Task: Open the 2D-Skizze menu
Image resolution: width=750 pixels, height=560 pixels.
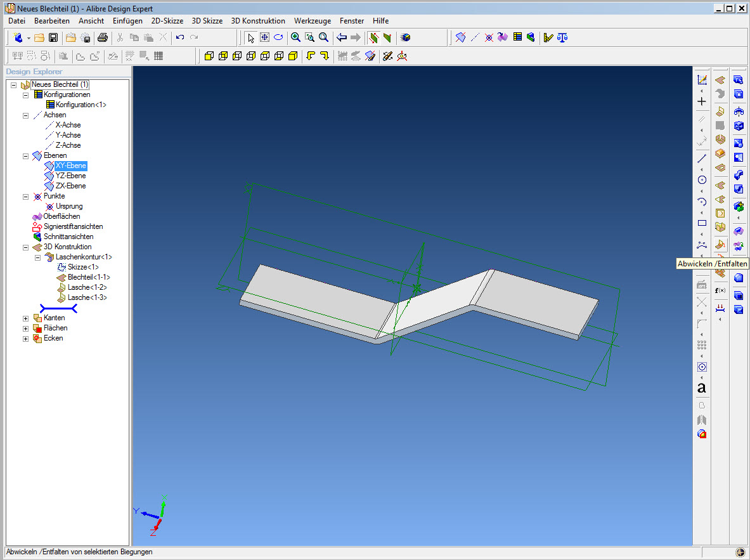Action: tap(167, 21)
